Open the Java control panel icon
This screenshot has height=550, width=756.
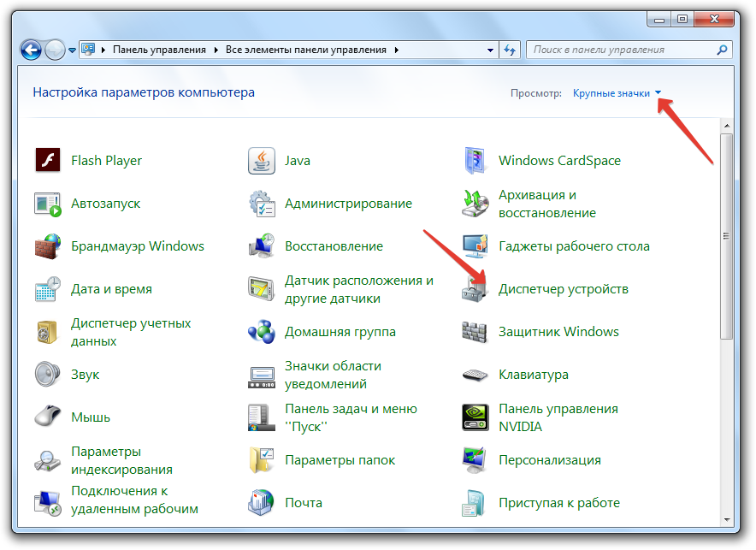(261, 161)
